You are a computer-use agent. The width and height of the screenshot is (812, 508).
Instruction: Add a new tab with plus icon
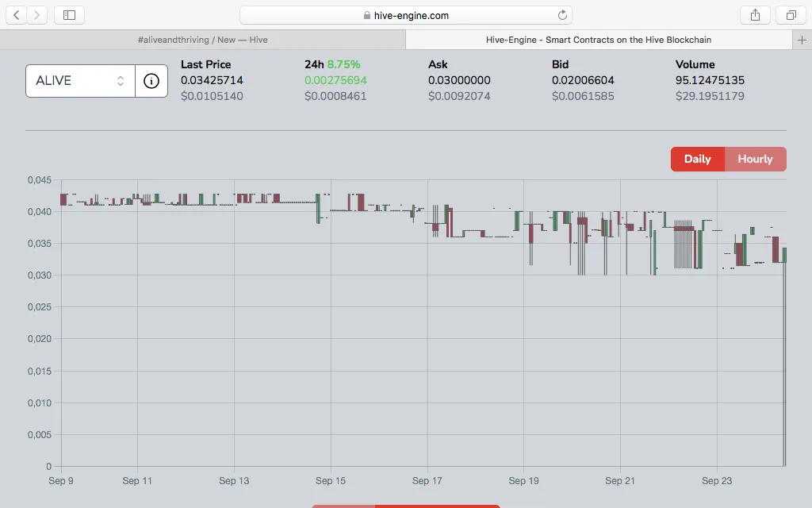(x=802, y=40)
